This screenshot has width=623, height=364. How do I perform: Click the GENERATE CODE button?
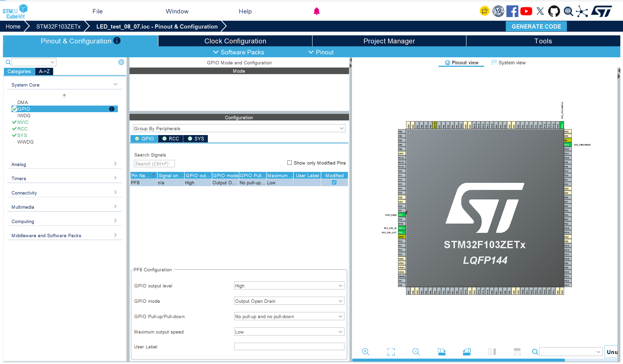pyautogui.click(x=536, y=26)
